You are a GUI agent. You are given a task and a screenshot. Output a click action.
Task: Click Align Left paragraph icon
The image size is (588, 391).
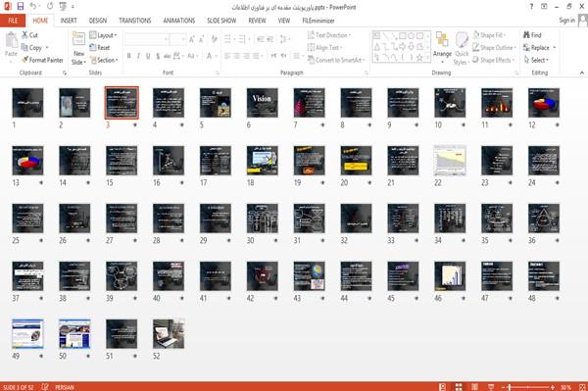tap(227, 56)
